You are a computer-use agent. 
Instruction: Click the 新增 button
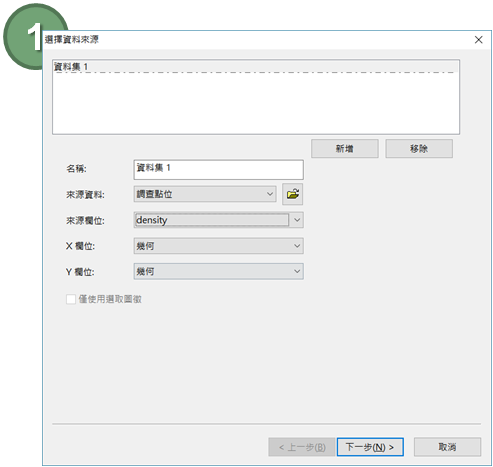(345, 148)
